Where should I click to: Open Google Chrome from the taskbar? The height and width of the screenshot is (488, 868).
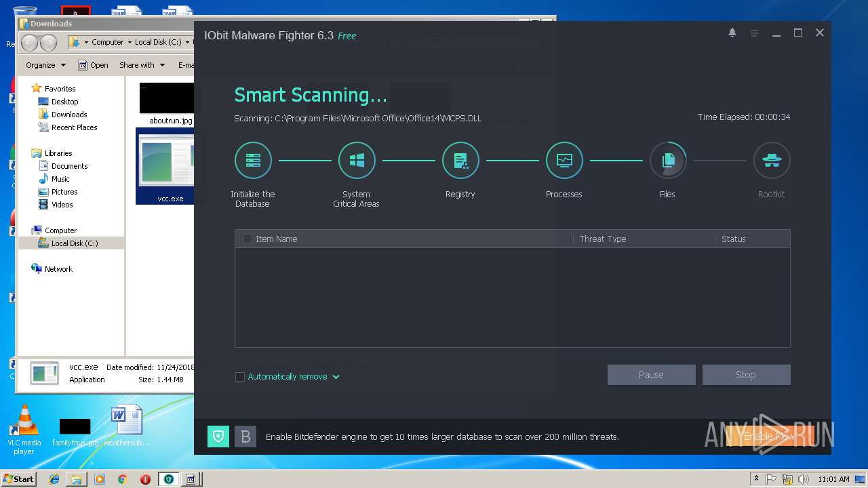tap(122, 479)
